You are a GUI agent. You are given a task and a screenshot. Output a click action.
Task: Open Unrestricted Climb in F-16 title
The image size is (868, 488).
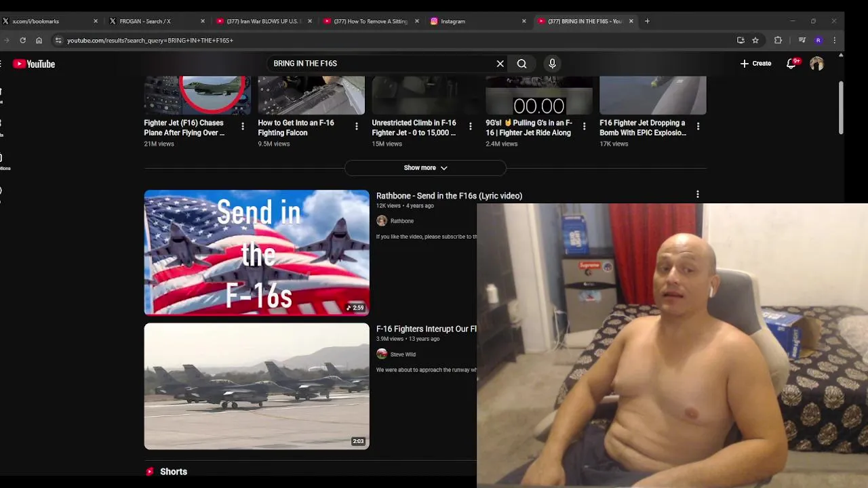[414, 128]
